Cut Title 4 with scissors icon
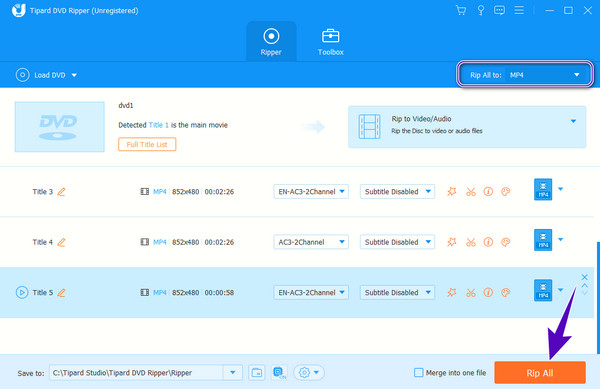Viewport: 600px width, 389px height. click(471, 242)
